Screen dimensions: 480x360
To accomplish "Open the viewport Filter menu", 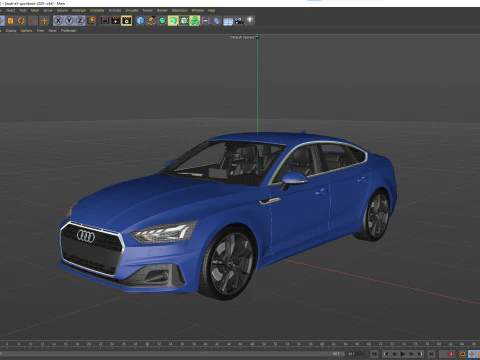I will tap(40, 30).
